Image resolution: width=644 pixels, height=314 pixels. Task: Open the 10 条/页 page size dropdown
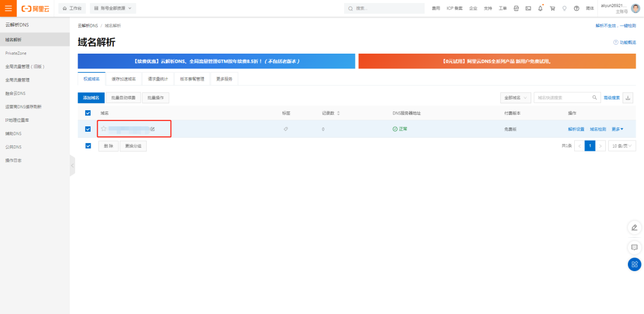pos(621,146)
